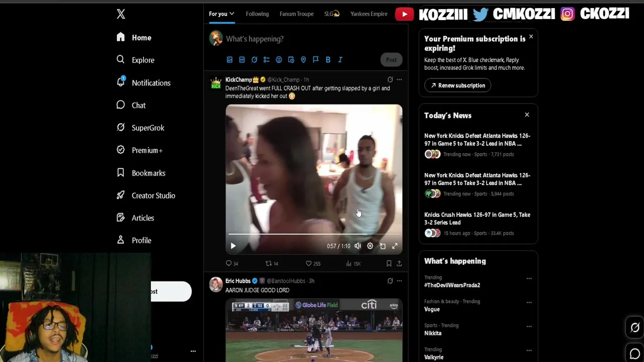The image size is (644, 362).
Task: Seek the video progress bar
Action: [314, 234]
